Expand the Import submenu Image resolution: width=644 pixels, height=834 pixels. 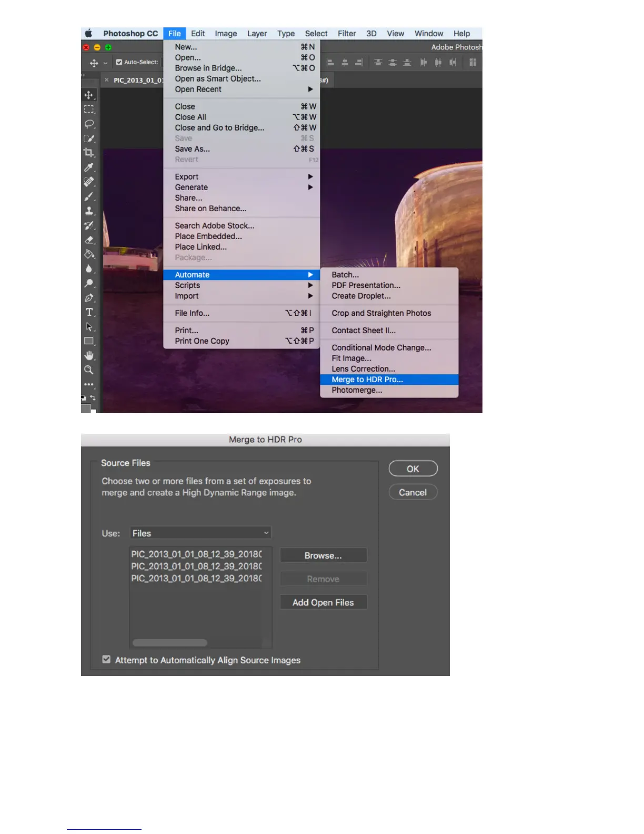(310, 295)
